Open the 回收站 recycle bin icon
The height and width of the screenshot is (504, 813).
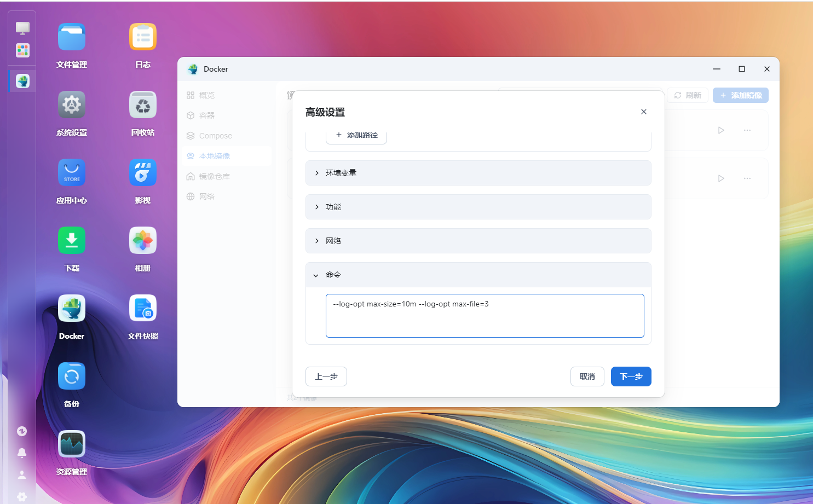143,105
